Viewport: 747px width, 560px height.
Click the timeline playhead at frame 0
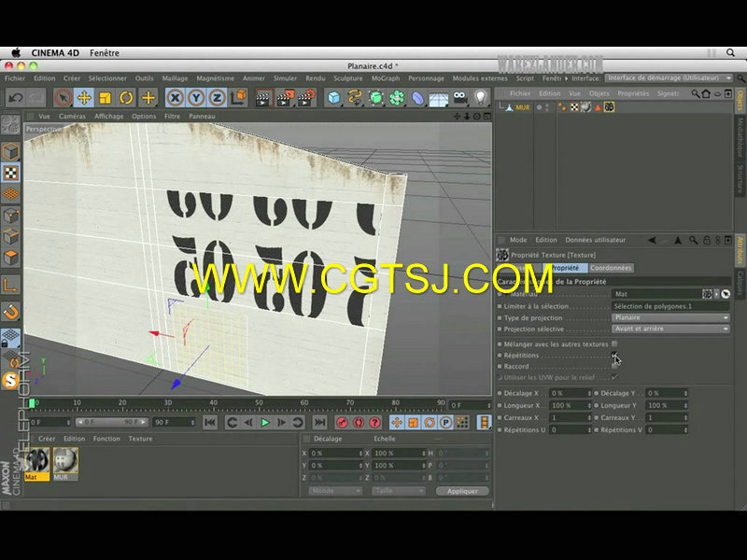tap(32, 403)
